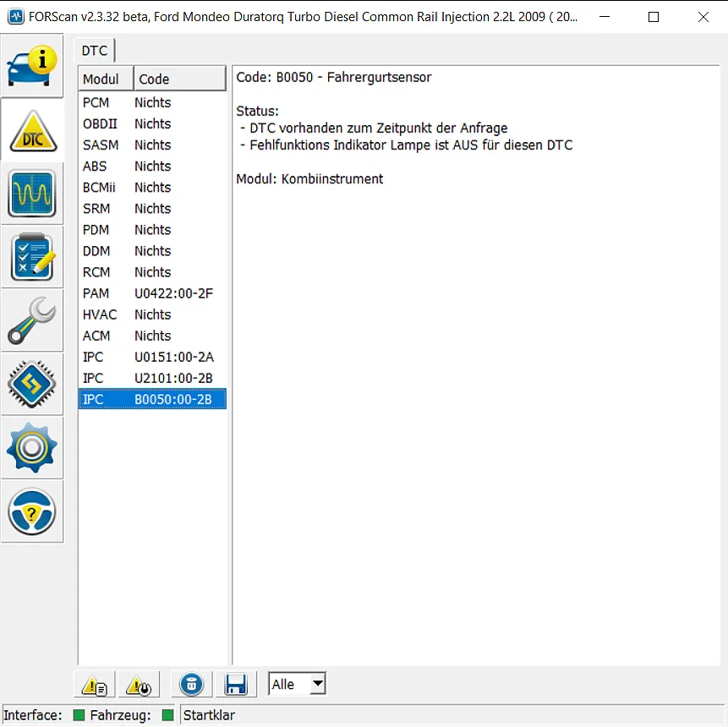This screenshot has height=727, width=728.
Task: Switch to the DTC tab
Action: (94, 51)
